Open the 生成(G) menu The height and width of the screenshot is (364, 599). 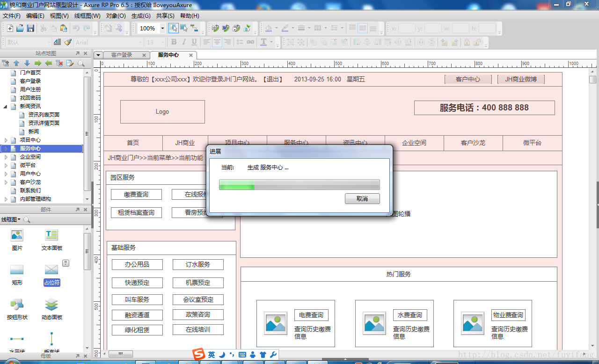click(x=141, y=15)
